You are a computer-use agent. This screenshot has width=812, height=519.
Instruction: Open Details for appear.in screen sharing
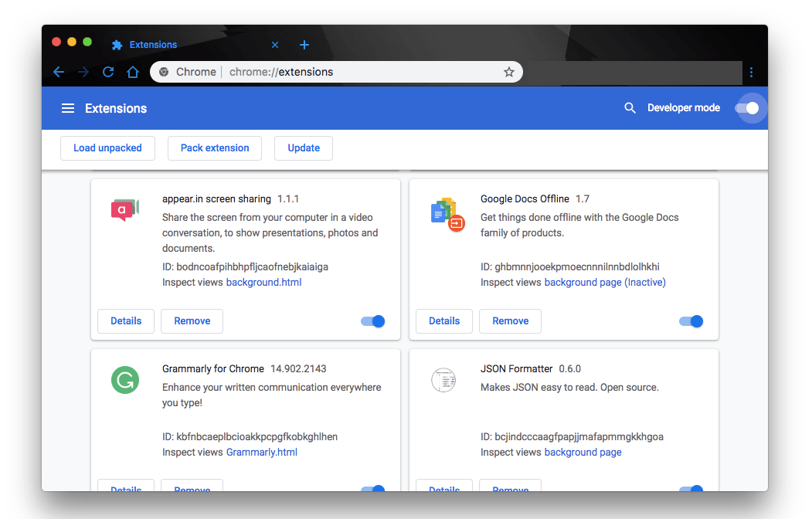pyautogui.click(x=126, y=321)
